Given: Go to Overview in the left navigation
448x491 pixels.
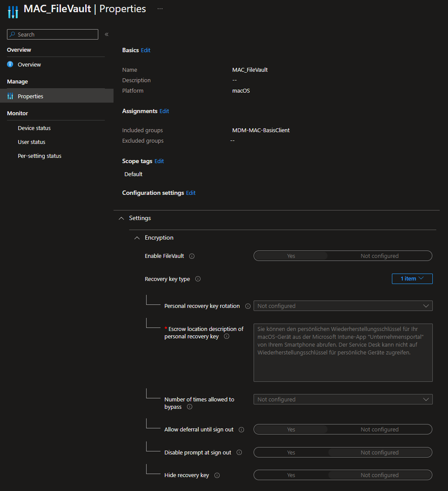Looking at the screenshot, I should pyautogui.click(x=29, y=65).
